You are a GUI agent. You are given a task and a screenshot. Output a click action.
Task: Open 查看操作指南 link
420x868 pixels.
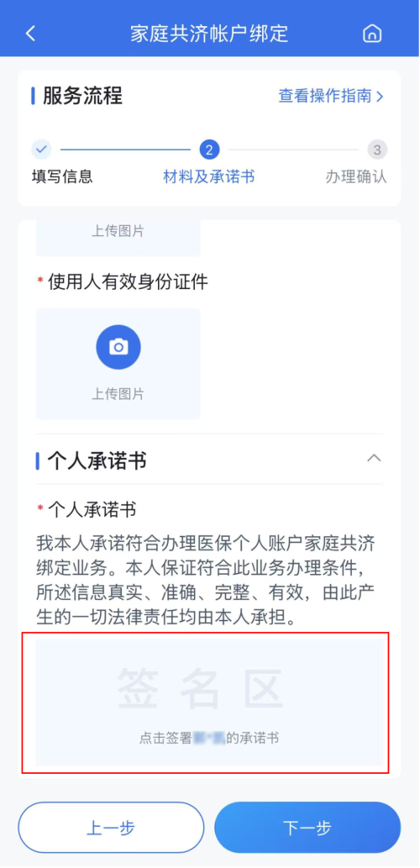[x=324, y=96]
